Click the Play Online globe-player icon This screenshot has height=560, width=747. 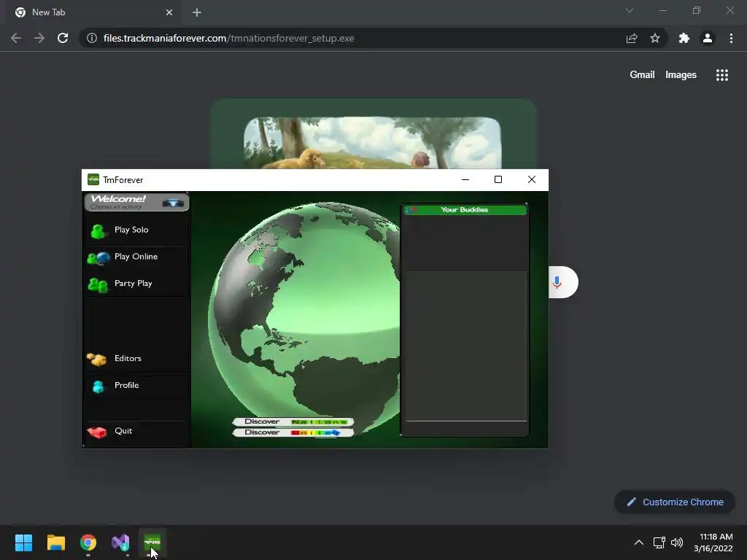click(98, 259)
